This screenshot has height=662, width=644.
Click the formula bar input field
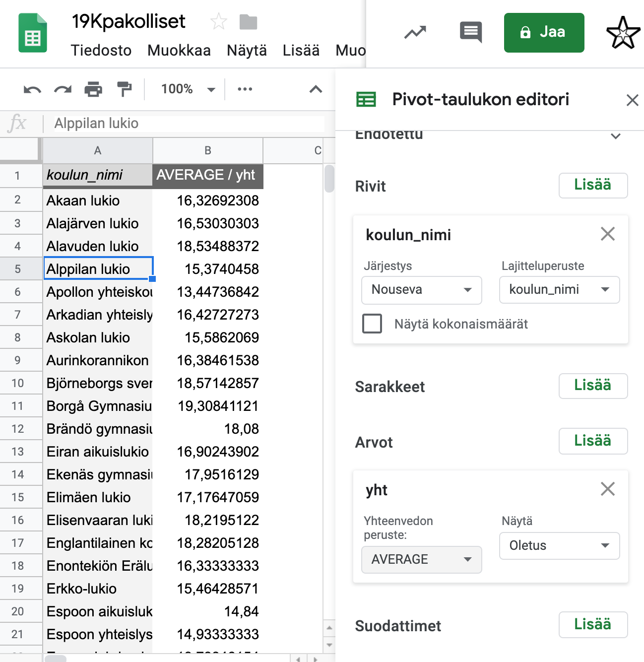pos(189,123)
